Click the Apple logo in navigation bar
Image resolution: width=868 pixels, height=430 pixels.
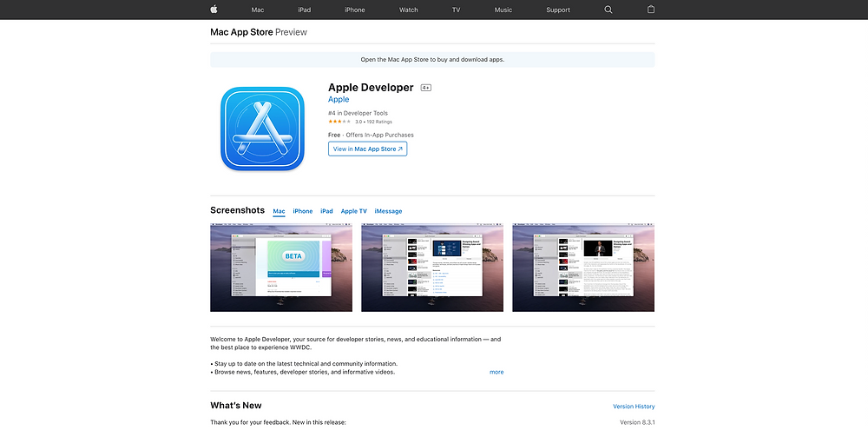coord(214,10)
